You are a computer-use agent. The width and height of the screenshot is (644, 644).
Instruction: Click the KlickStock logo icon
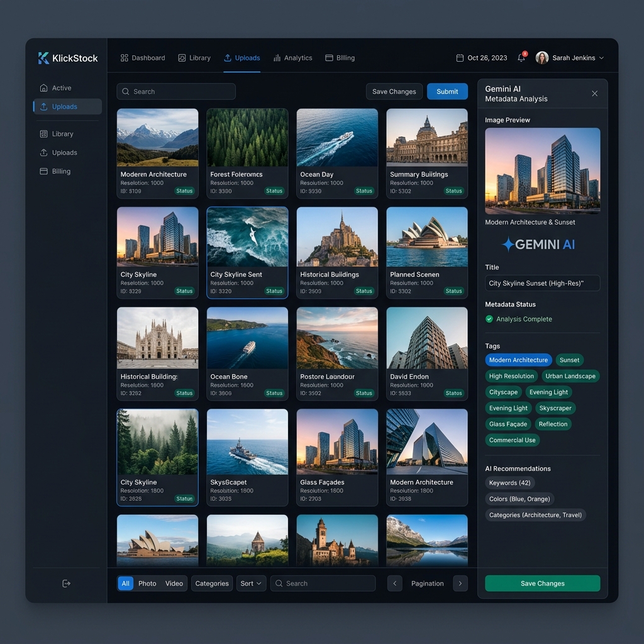43,58
